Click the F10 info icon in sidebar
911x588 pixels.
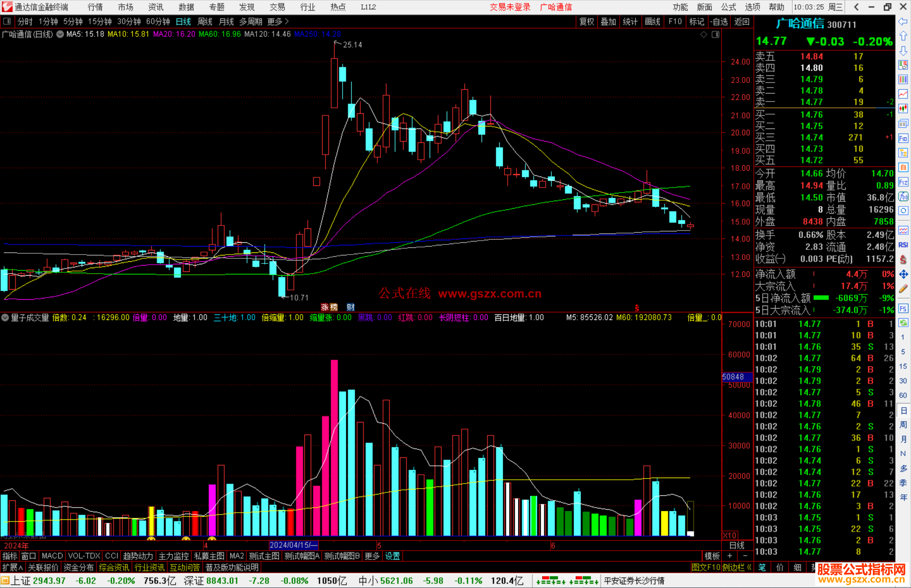[x=903, y=138]
